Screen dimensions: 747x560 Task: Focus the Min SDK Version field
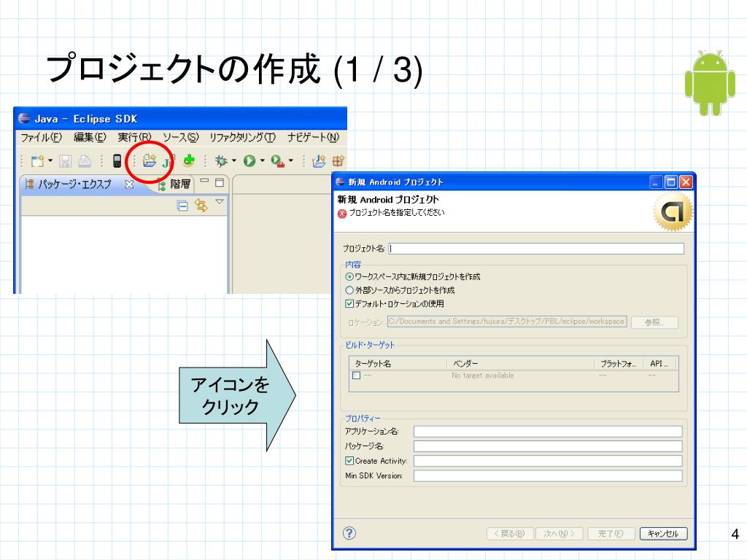(x=548, y=475)
